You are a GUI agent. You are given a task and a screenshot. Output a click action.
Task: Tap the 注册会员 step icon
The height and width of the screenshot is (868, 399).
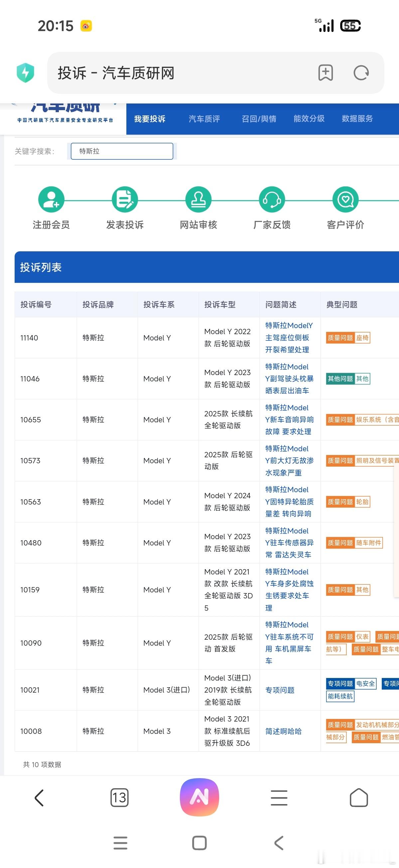pos(51,199)
